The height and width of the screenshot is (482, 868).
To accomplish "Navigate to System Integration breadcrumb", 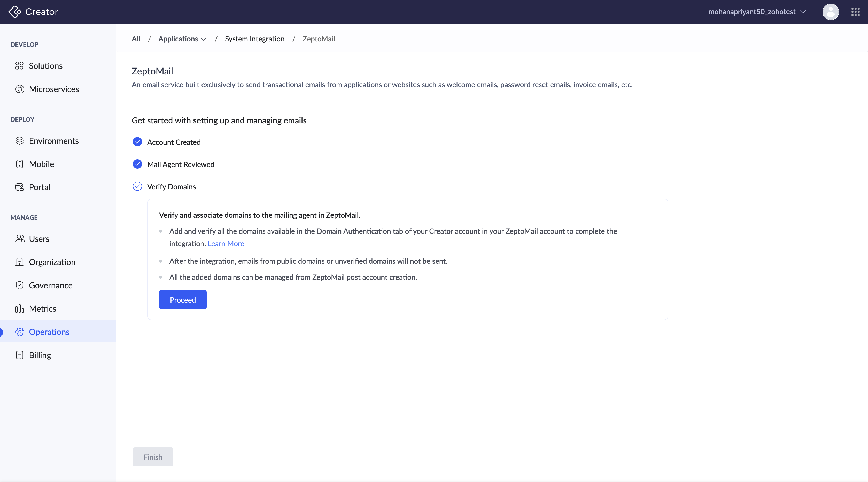I will click(x=254, y=39).
